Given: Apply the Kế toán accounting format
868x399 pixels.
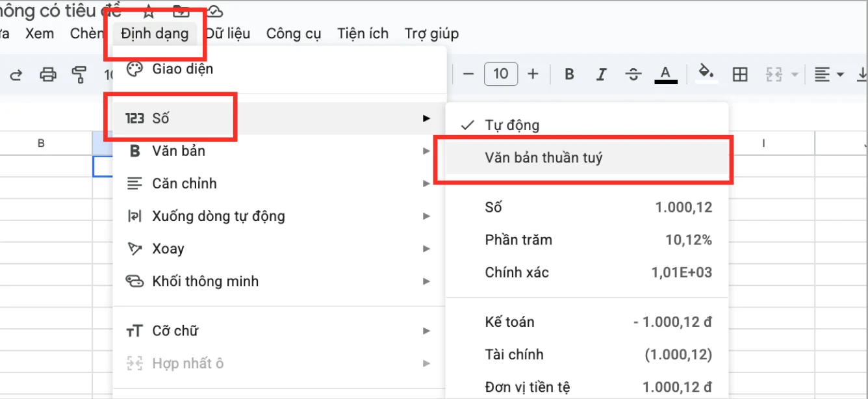Looking at the screenshot, I should pos(587,322).
